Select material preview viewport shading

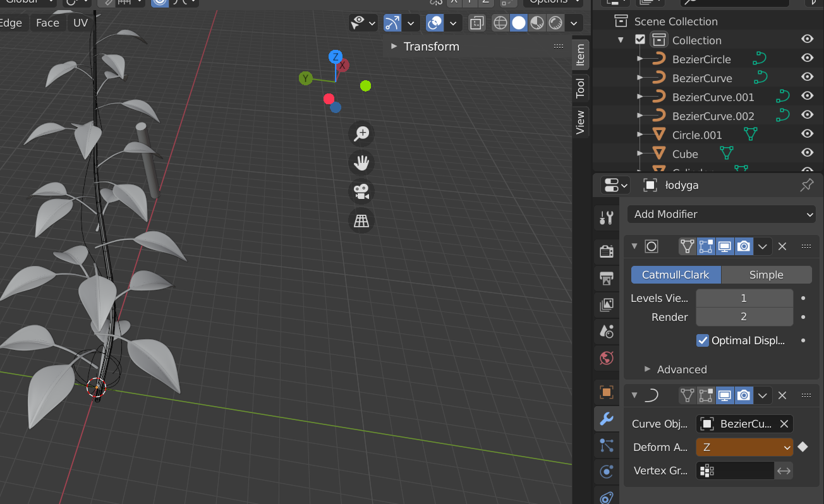tap(537, 23)
